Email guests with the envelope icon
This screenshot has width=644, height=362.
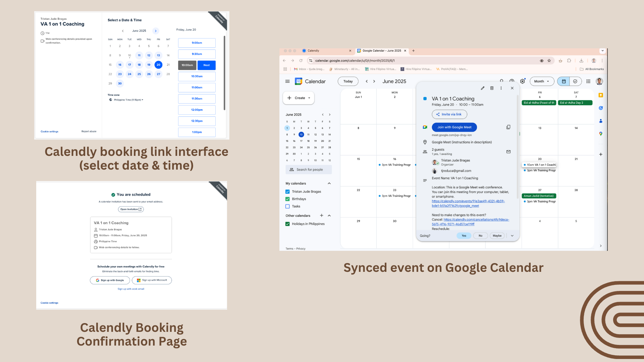(x=508, y=152)
